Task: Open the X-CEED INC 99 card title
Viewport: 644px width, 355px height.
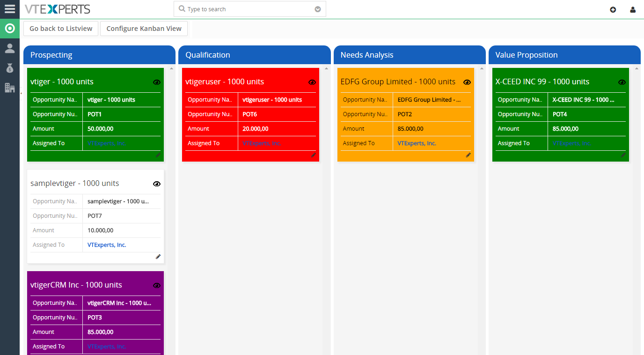Action: (x=543, y=81)
